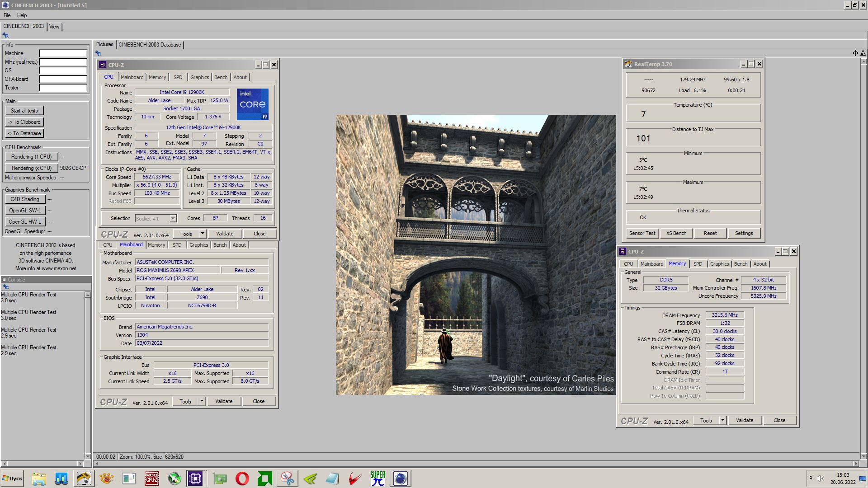The image size is (868, 488).
Task: Run the C4D Shading benchmark
Action: click(x=25, y=199)
